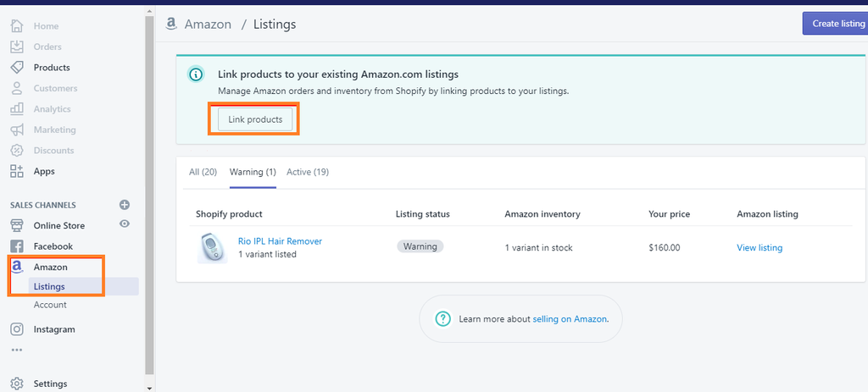The width and height of the screenshot is (868, 392).
Task: Click the Products tag icon
Action: [17, 68]
